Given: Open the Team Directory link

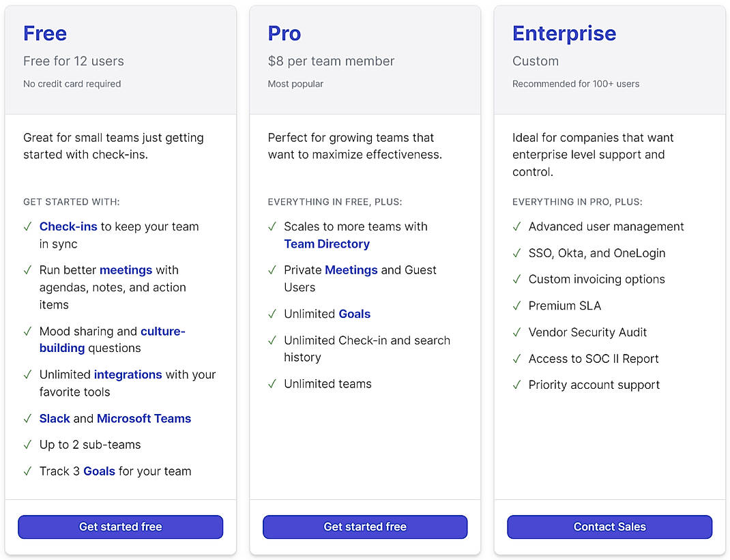Looking at the screenshot, I should (x=327, y=244).
